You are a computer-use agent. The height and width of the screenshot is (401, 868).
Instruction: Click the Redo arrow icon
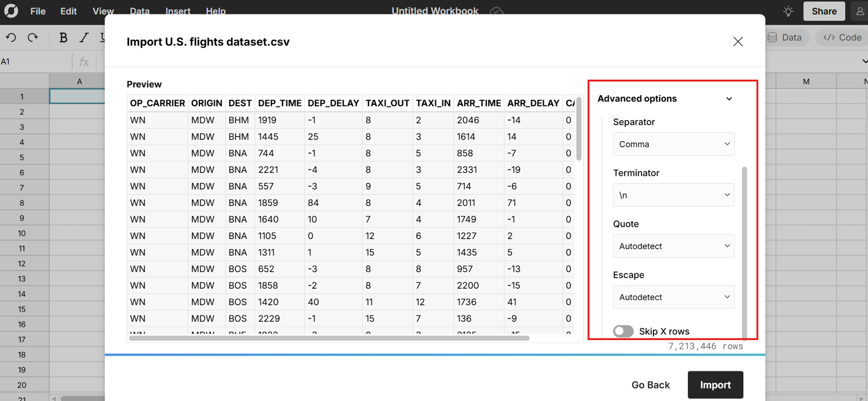33,38
